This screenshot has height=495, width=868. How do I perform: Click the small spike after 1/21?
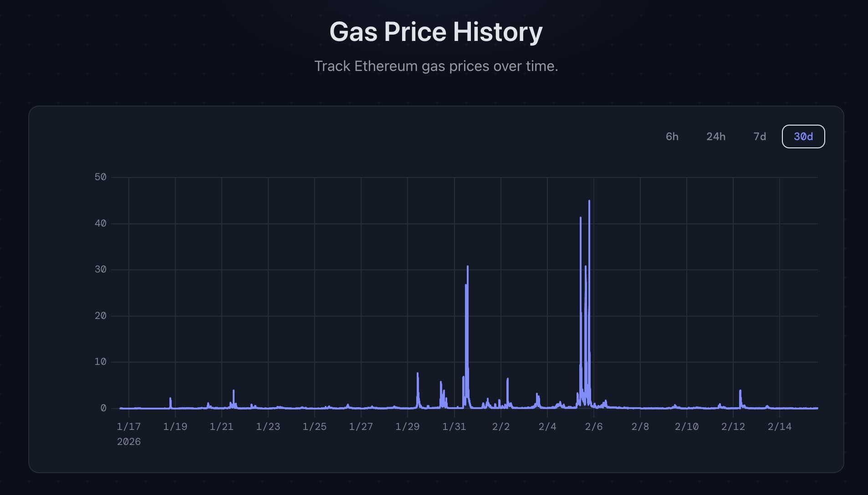coord(234,391)
